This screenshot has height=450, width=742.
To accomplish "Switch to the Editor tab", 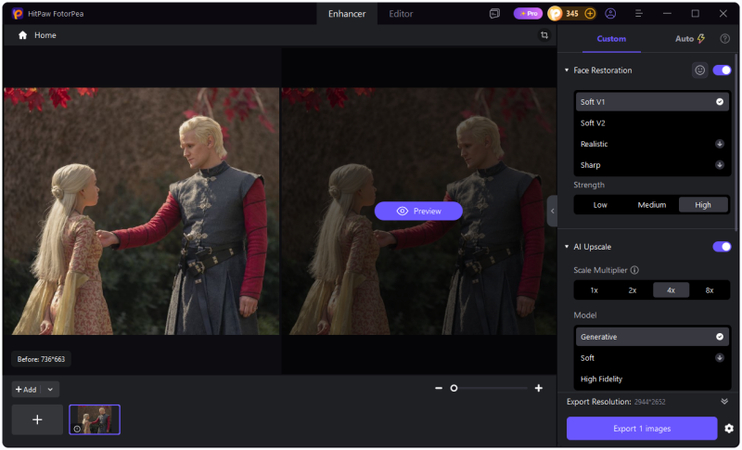I will [x=401, y=14].
